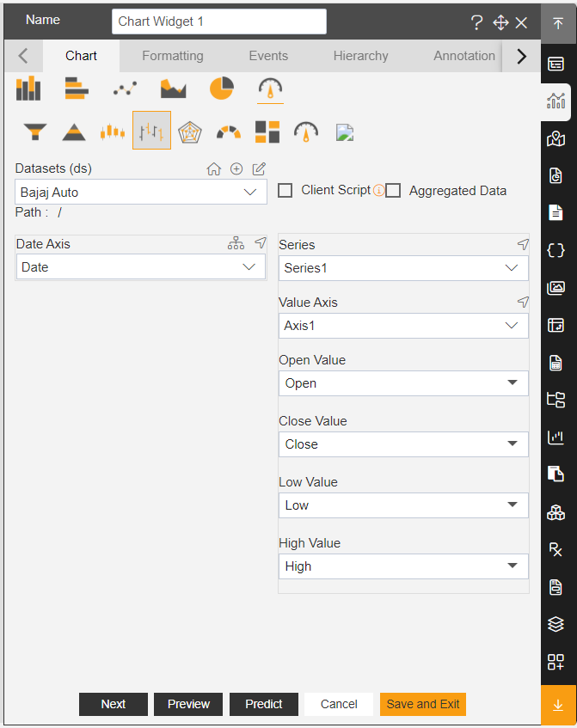Open the Date Axis dropdown
The height and width of the screenshot is (728, 577).
click(141, 267)
